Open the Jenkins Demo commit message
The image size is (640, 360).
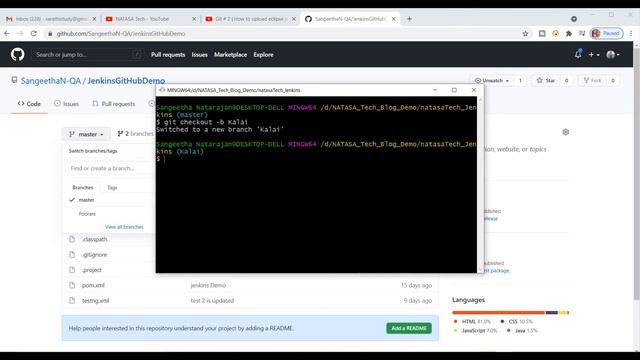tap(208, 285)
